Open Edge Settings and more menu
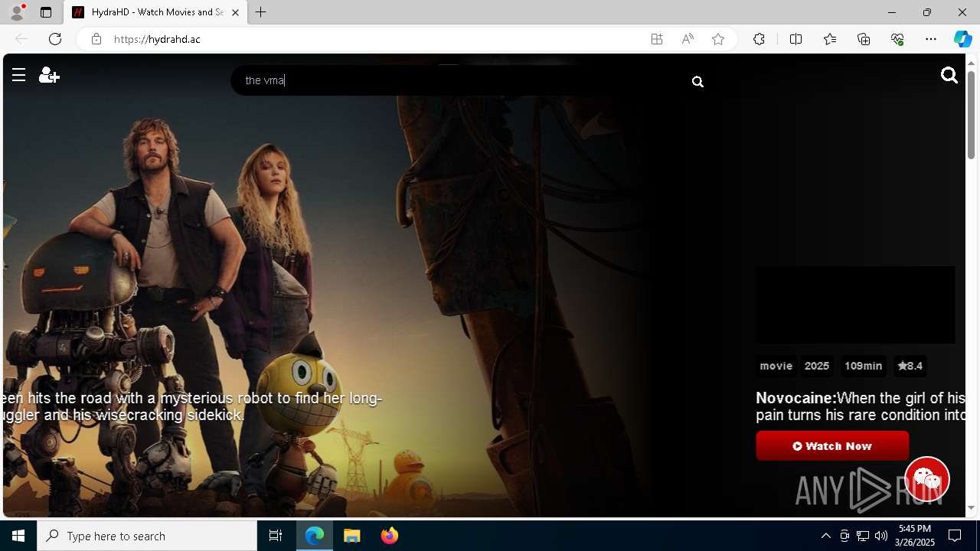Image resolution: width=980 pixels, height=551 pixels. [x=931, y=39]
